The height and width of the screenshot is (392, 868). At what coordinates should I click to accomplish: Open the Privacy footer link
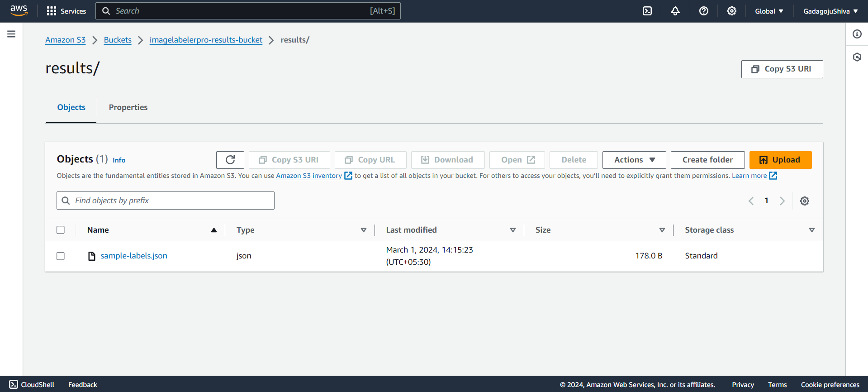(743, 384)
